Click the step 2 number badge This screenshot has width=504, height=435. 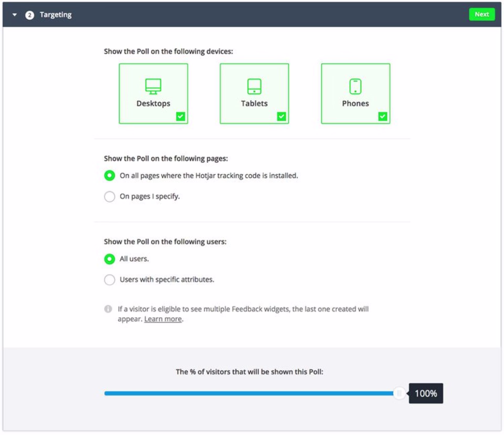(30, 15)
